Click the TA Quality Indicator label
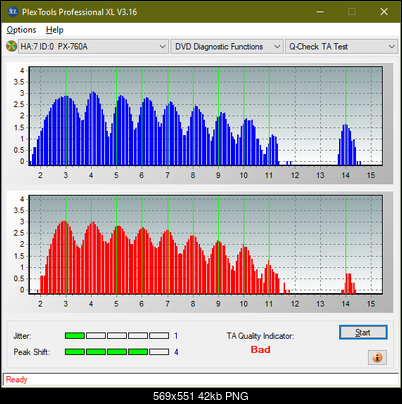Viewport: 402px width, 404px height. click(260, 336)
